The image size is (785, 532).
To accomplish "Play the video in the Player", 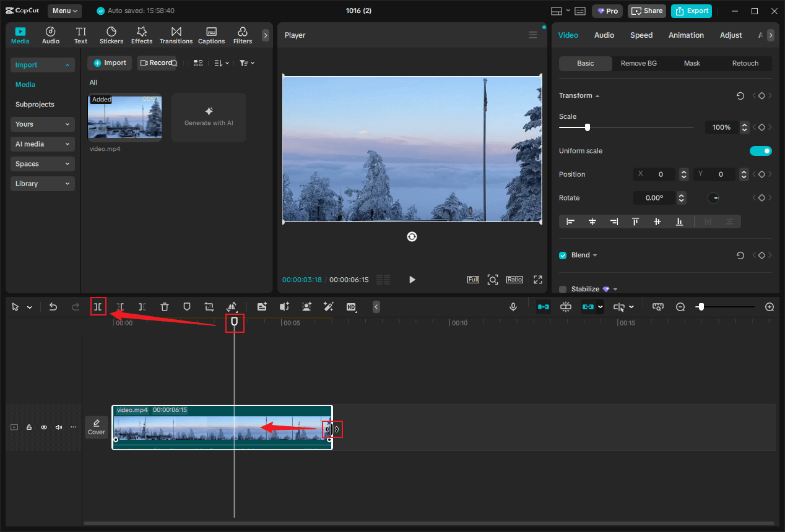I will [412, 280].
